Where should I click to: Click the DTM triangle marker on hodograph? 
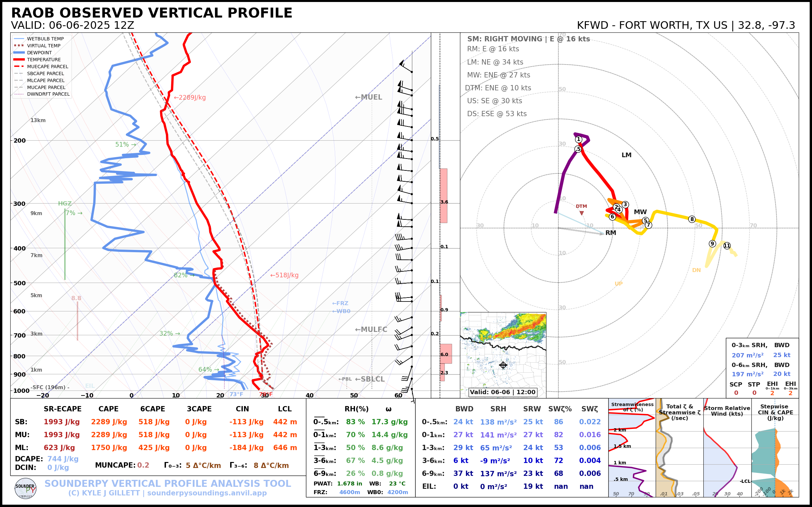pyautogui.click(x=582, y=213)
